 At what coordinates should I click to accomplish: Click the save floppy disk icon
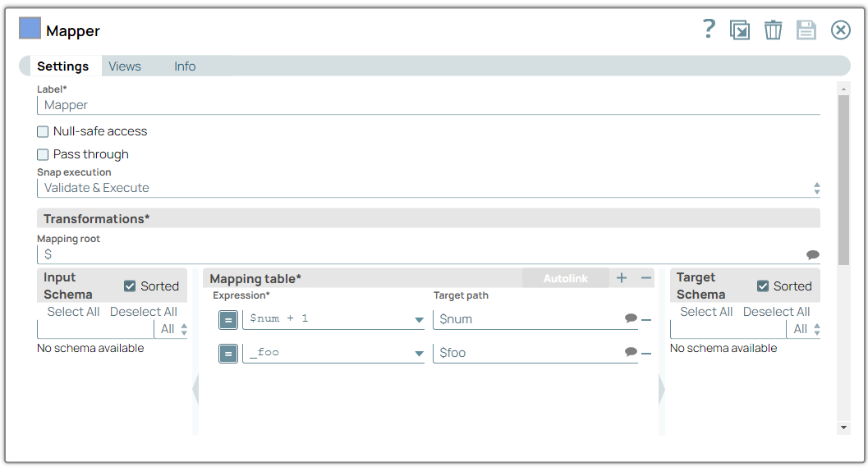tap(806, 30)
